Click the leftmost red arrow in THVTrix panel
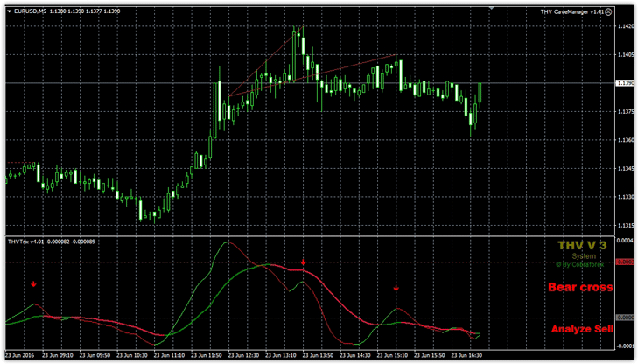The height and width of the screenshot is (364, 638). pos(33,283)
